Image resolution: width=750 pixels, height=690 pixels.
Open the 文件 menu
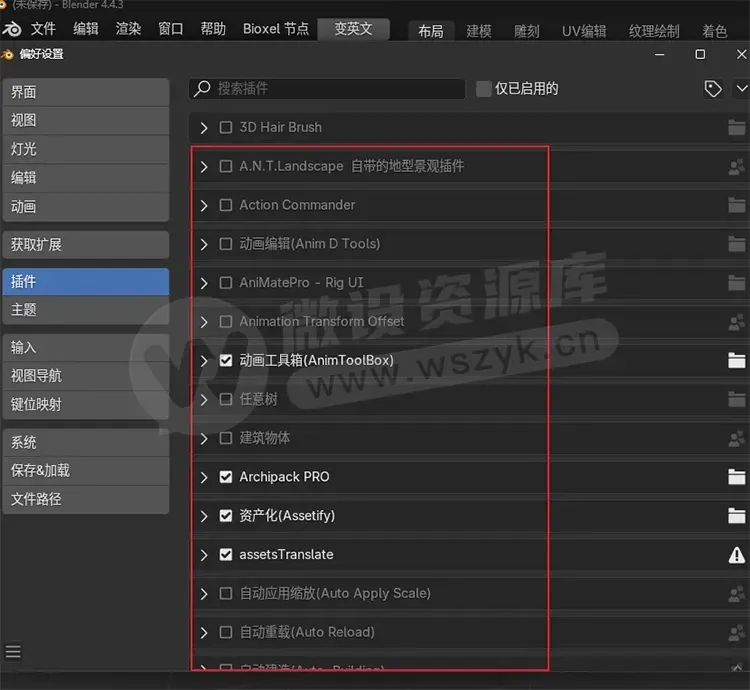point(43,29)
